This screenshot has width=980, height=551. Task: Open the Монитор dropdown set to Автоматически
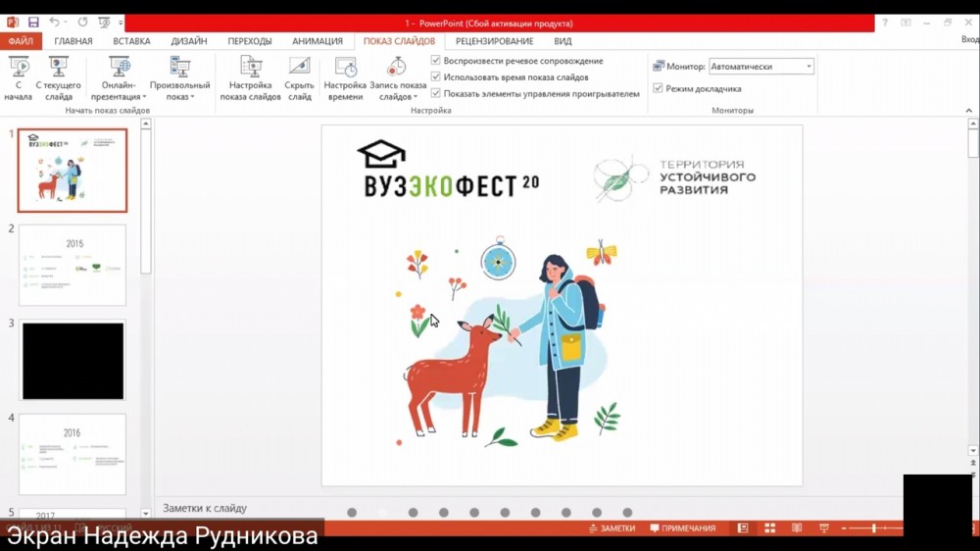tap(761, 67)
